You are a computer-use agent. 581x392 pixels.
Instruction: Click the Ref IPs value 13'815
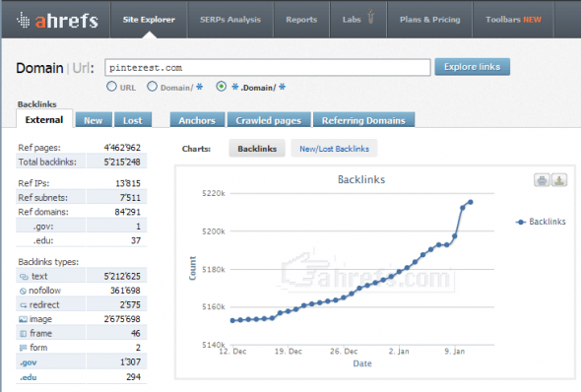pos(128,183)
